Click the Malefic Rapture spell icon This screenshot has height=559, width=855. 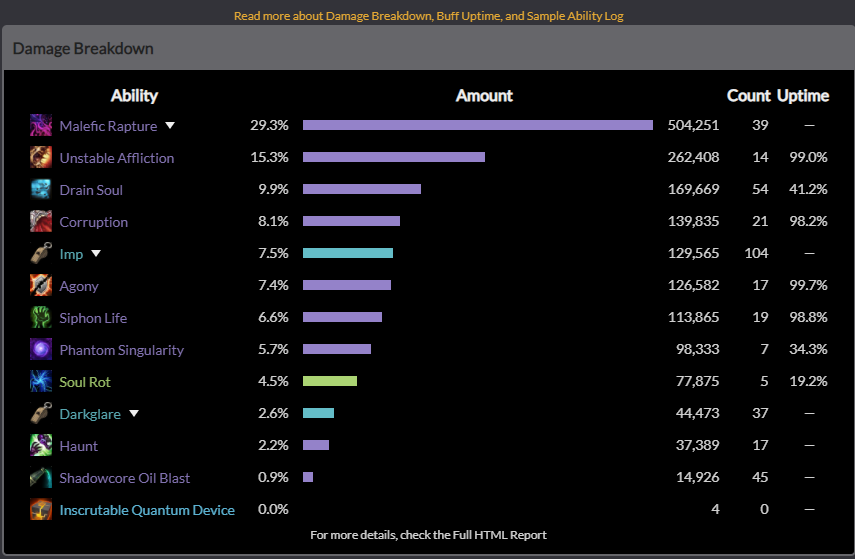(x=41, y=126)
